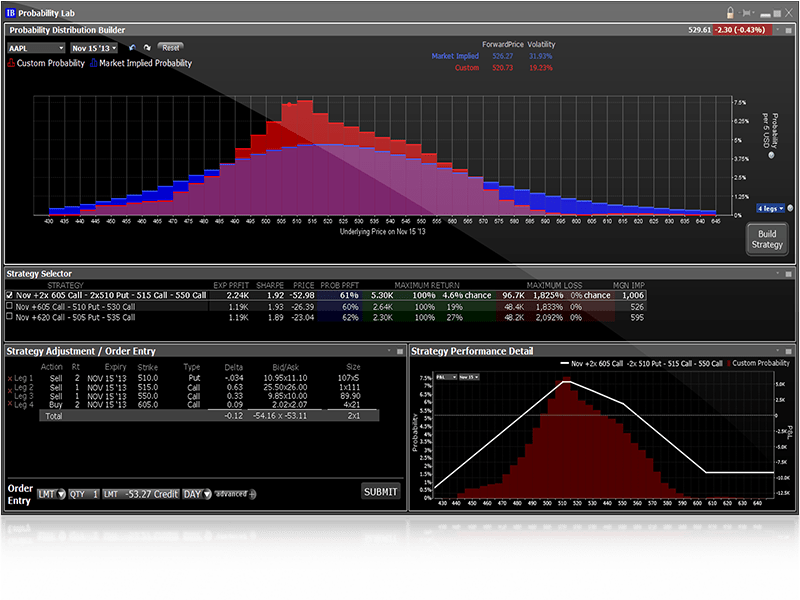Click the red handle atop the 510 distribution bar
This screenshot has width=800, height=600.
coord(289,105)
